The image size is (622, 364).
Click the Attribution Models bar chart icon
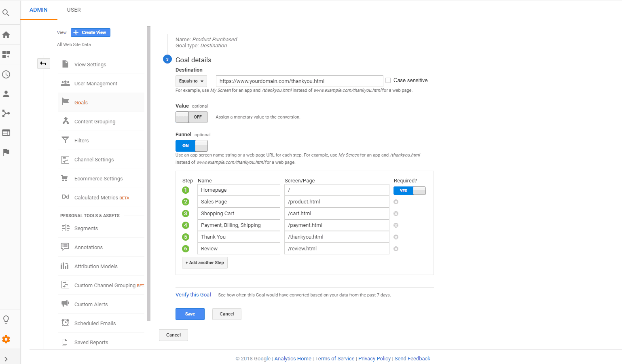[65, 266]
